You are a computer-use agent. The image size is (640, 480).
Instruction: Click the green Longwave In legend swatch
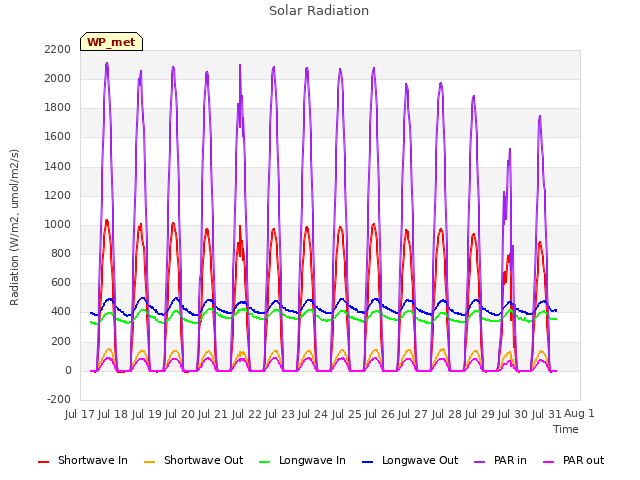tap(264, 462)
